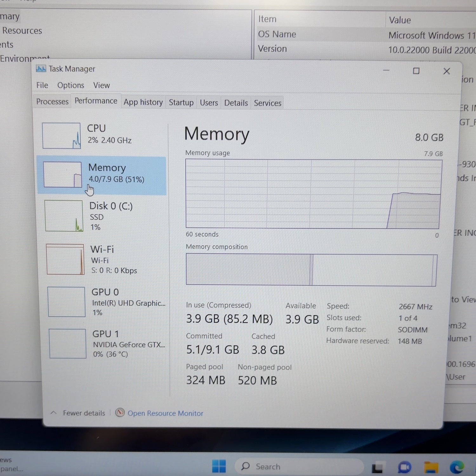Viewport: 476px width, 476px height.
Task: Click the Slots used value "1 of 4"
Action: click(408, 318)
